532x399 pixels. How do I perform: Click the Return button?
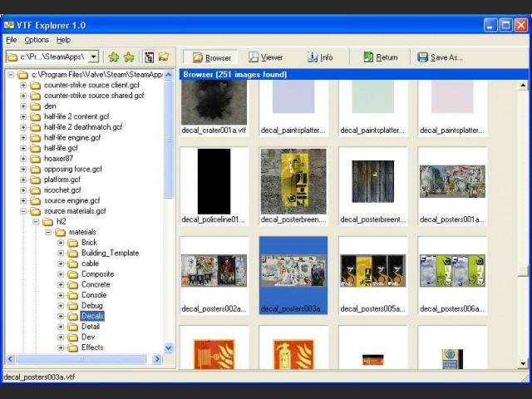click(381, 57)
